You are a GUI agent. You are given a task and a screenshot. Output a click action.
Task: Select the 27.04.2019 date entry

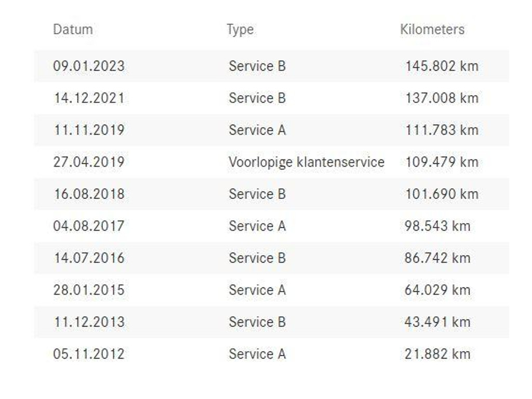[x=89, y=162]
